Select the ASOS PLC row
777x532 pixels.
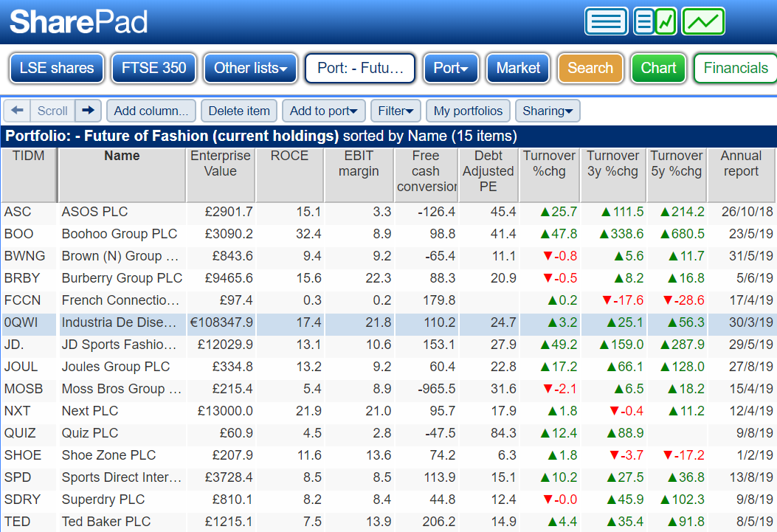pyautogui.click(x=388, y=212)
